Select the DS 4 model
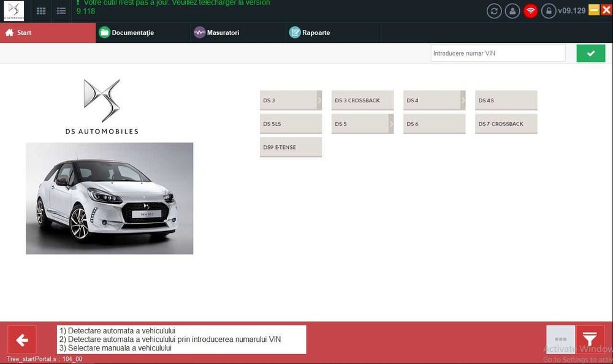Image resolution: width=613 pixels, height=364 pixels. 432,100
